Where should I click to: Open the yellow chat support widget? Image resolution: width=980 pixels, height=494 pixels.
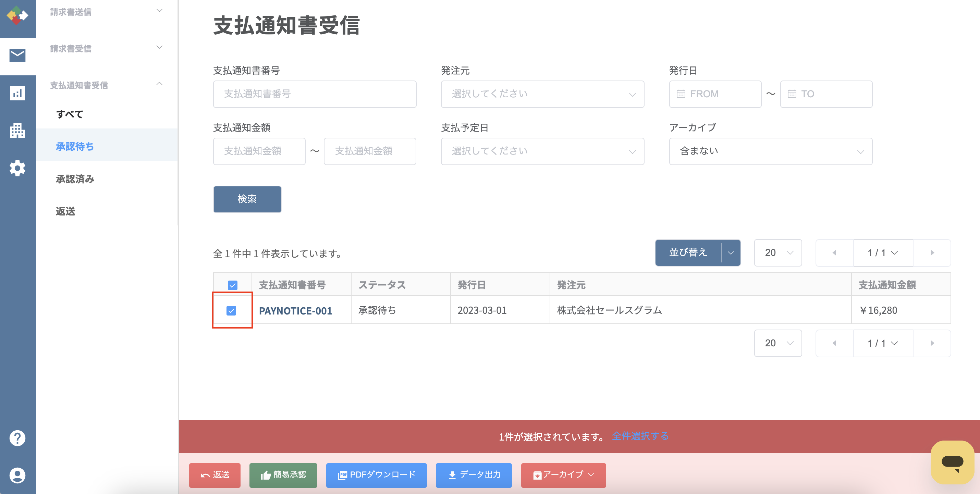952,462
